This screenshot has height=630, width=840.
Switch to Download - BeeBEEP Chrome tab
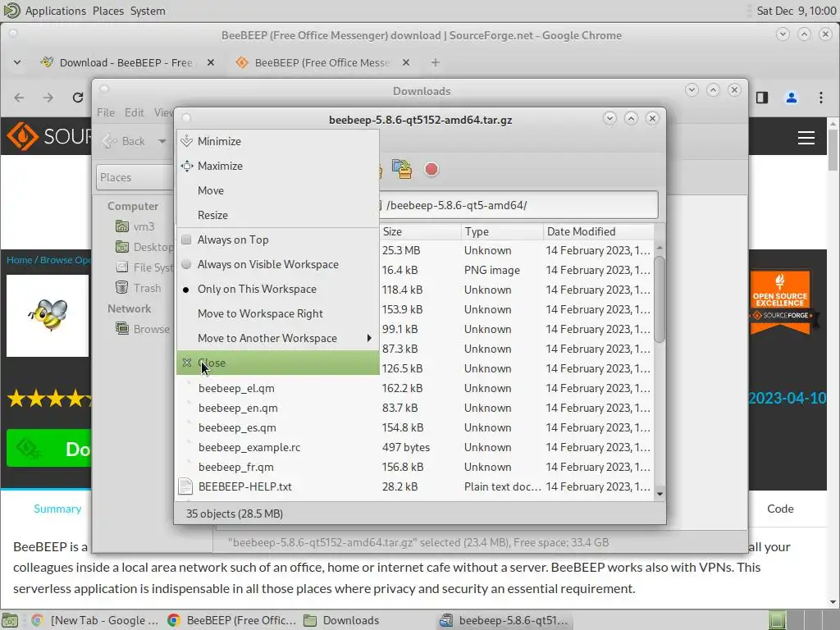(x=126, y=62)
